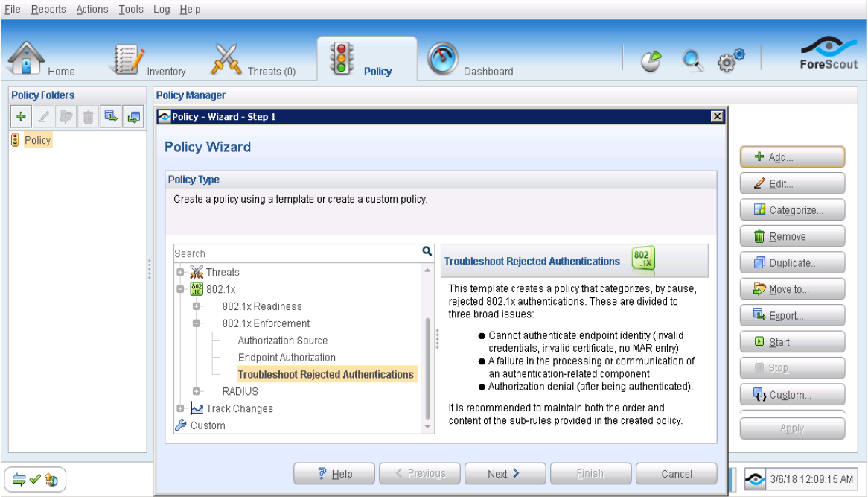Collapse the 802.1x Enforcement node
868x497 pixels.
pos(196,323)
